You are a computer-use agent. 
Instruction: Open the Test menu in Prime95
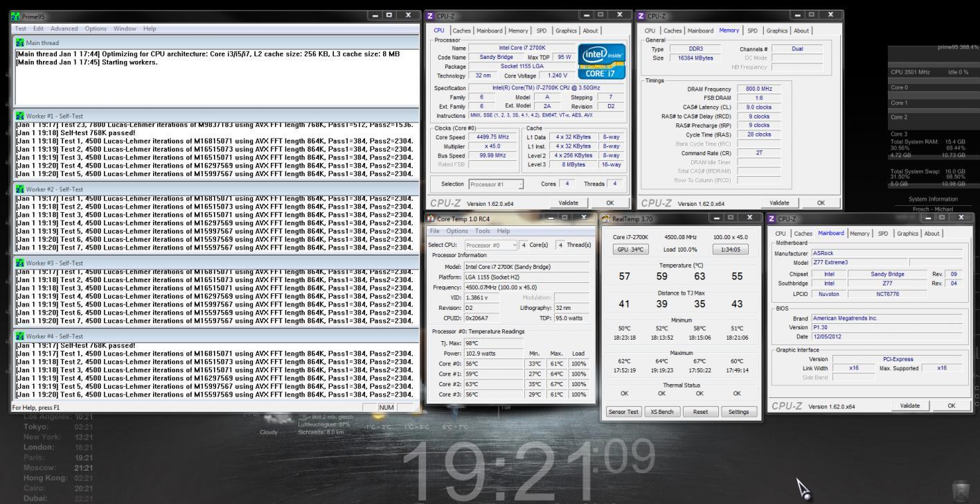[x=21, y=28]
